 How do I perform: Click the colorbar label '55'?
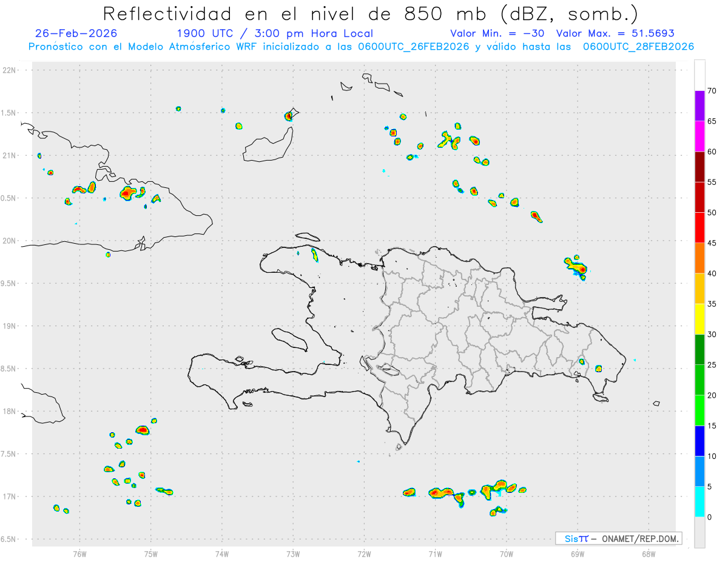click(712, 182)
